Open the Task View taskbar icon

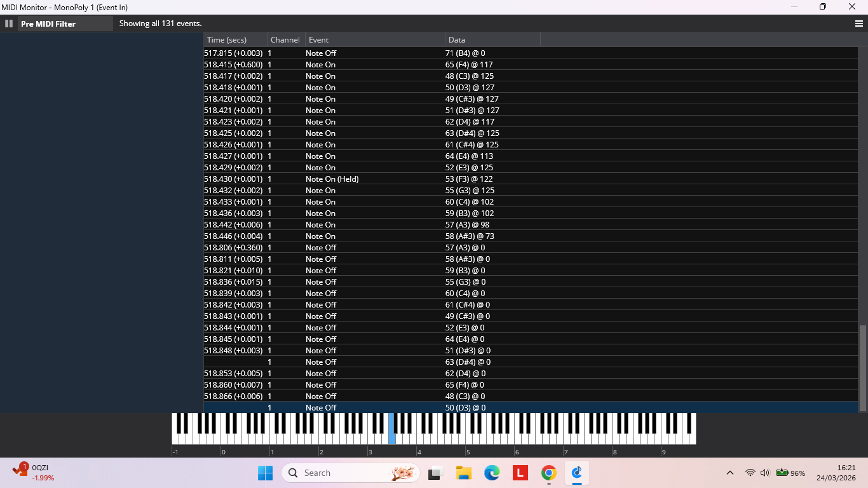pos(435,473)
